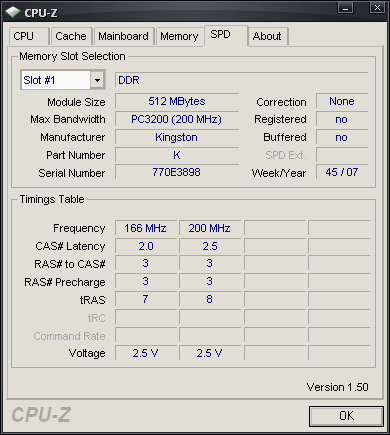The image size is (390, 435).
Task: Select the Kingston manufacturer value
Action: (x=177, y=137)
